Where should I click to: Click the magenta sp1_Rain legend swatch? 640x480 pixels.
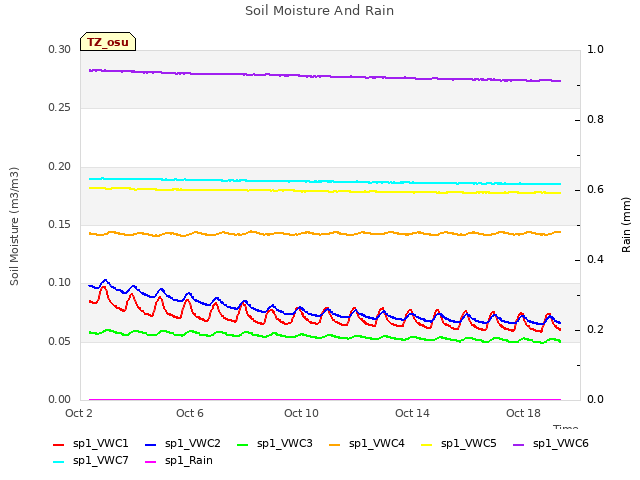[151, 462]
